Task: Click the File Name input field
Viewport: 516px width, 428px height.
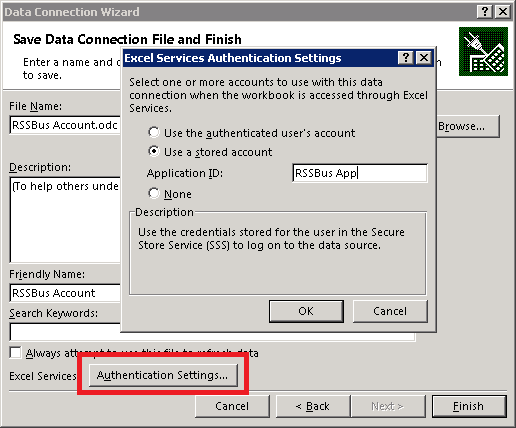Action: pos(65,125)
